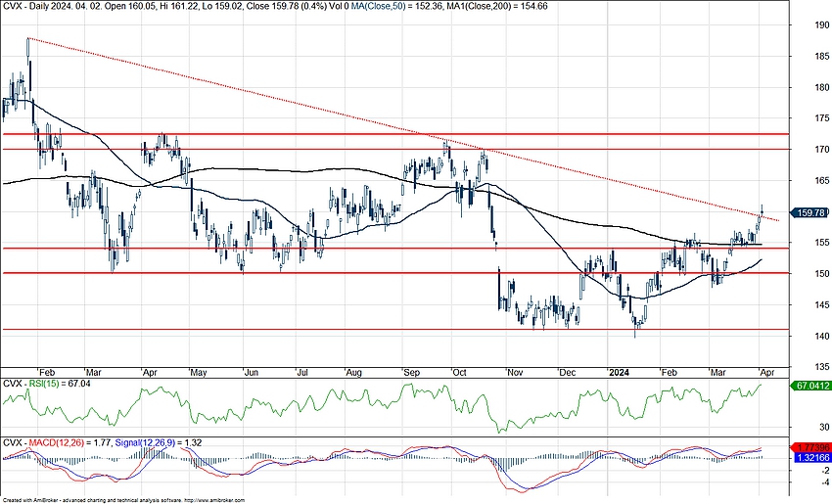Click the 170 price axis label

(x=822, y=150)
